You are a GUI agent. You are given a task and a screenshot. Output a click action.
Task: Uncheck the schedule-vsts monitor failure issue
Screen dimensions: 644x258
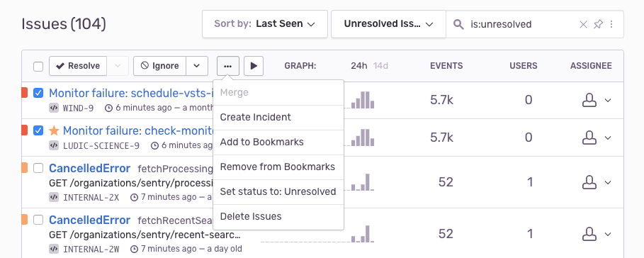[38, 94]
